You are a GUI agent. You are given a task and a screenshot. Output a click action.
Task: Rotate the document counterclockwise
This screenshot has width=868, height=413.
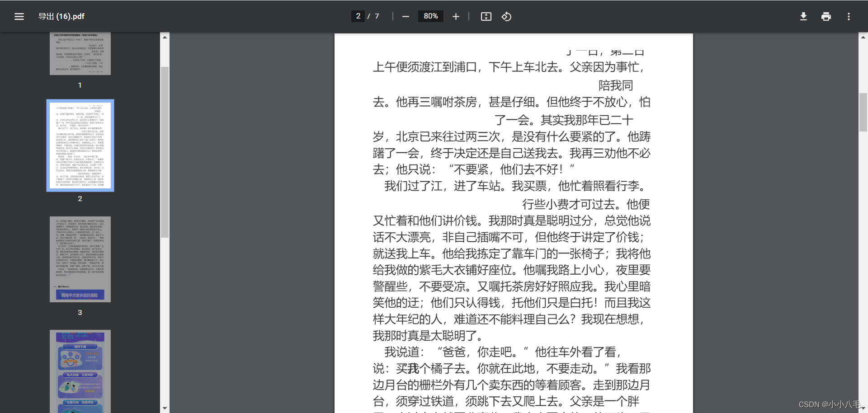[x=506, y=16]
